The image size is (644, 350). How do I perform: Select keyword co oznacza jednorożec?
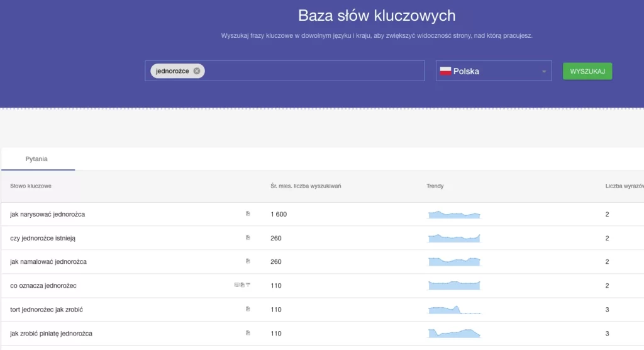click(x=43, y=285)
